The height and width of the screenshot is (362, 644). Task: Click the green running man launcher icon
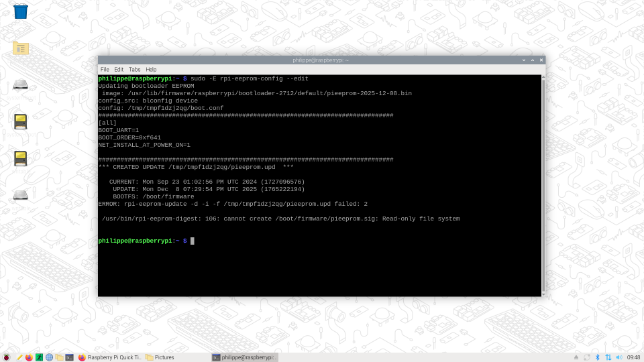[x=39, y=357]
